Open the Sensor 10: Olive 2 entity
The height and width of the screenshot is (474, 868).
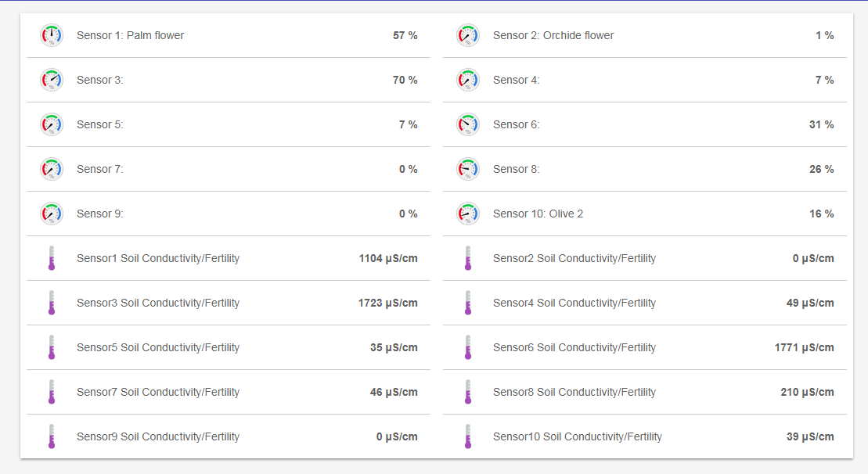(538, 214)
